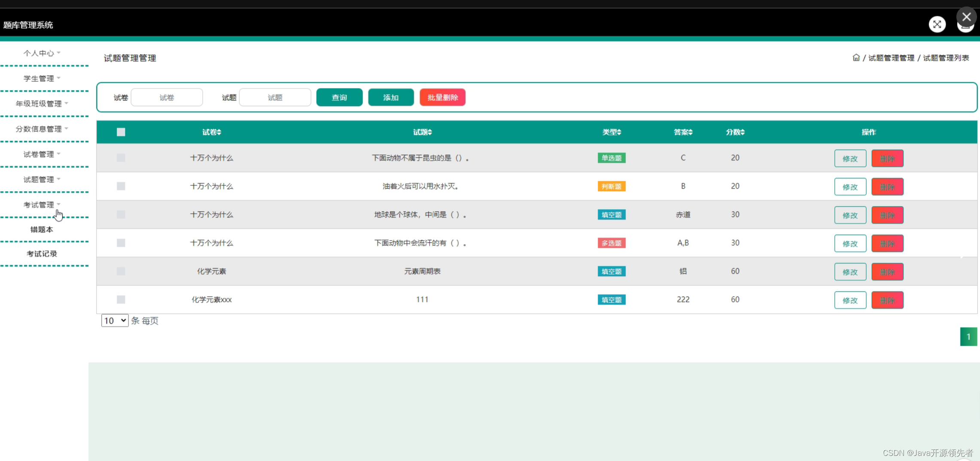Sort table by 答案 column arrow
This screenshot has height=461, width=980.
coord(690,132)
